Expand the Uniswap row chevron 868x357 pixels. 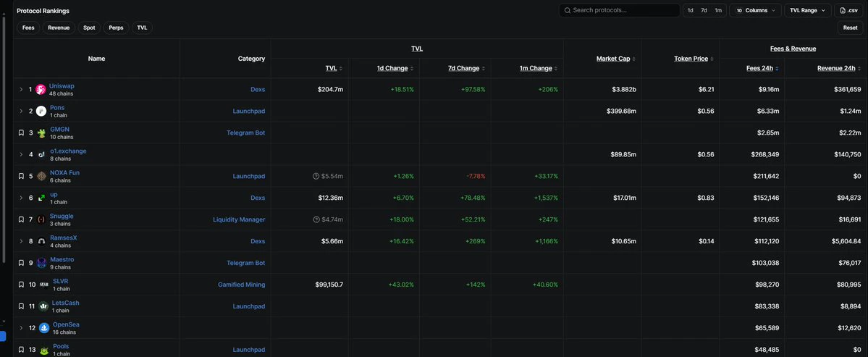point(21,89)
